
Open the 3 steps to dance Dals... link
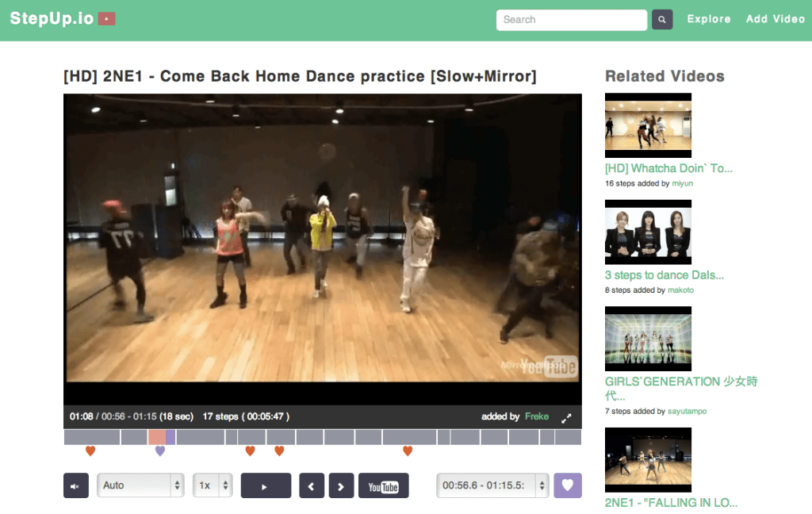pos(665,275)
